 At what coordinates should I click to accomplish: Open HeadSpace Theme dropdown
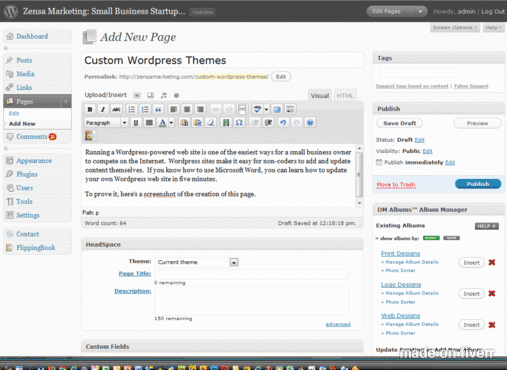[234, 262]
